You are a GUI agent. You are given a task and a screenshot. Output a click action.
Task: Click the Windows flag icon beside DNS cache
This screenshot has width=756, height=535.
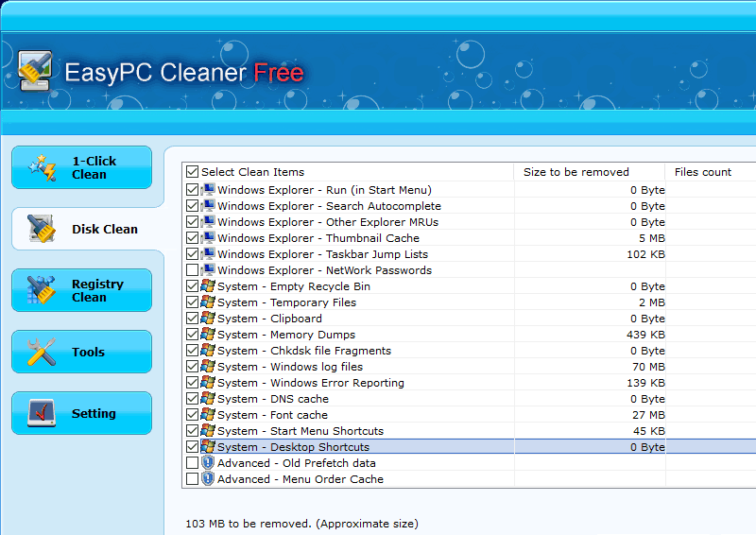[208, 399]
